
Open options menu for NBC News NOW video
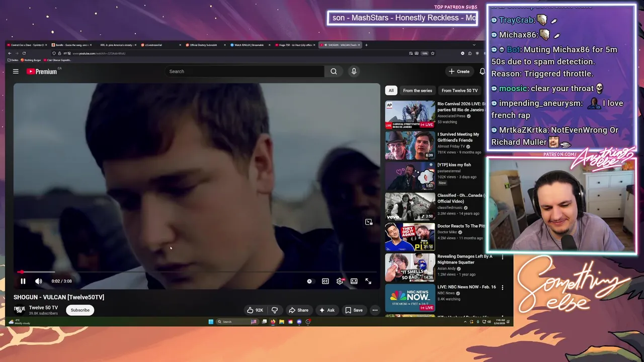coord(502,288)
